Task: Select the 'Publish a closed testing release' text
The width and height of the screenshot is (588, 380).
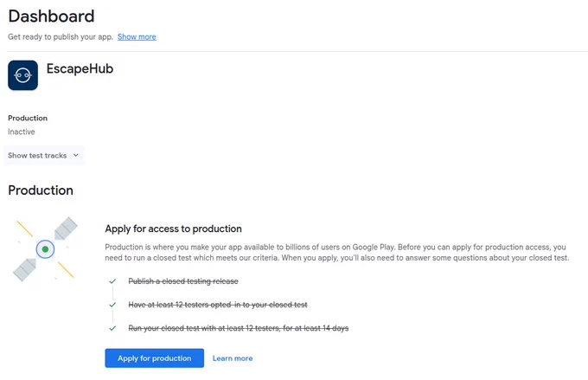Action: click(183, 281)
